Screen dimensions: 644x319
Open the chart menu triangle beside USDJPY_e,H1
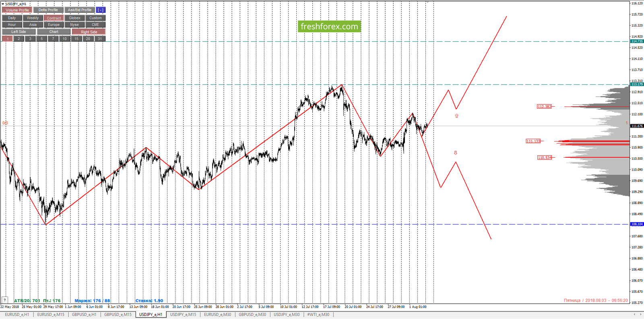(3, 4)
